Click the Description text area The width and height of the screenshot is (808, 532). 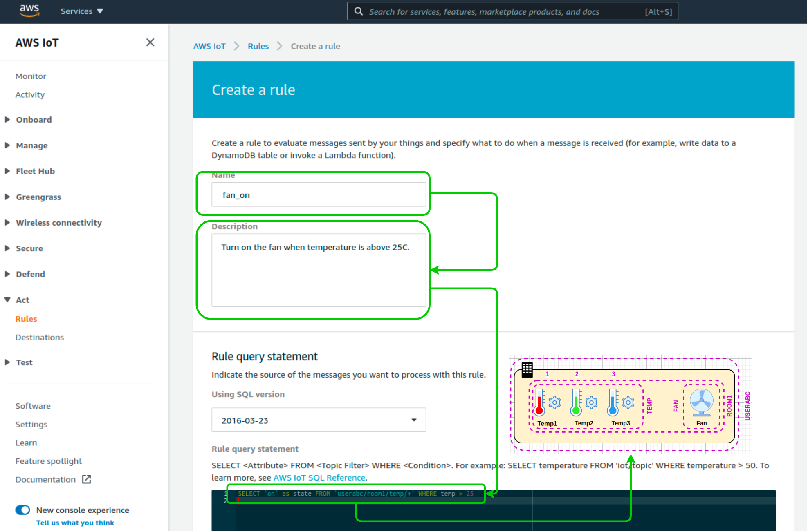[x=319, y=270]
